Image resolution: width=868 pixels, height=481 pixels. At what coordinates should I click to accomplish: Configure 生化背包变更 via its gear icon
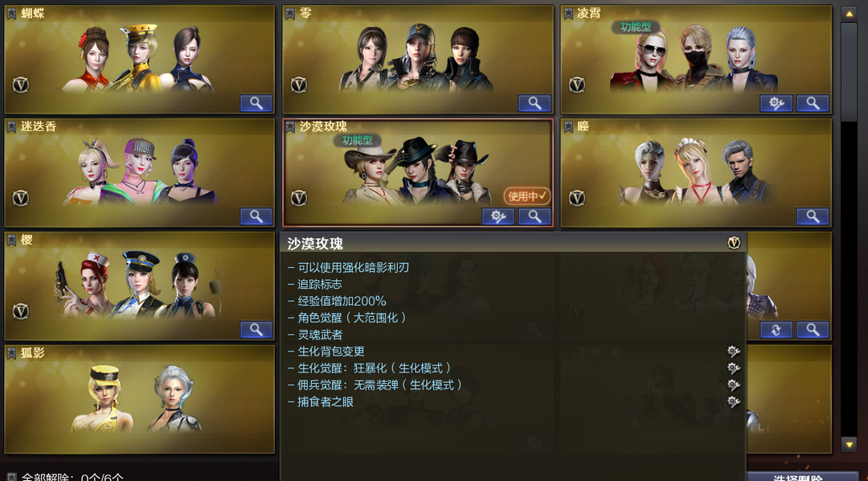[x=734, y=351]
